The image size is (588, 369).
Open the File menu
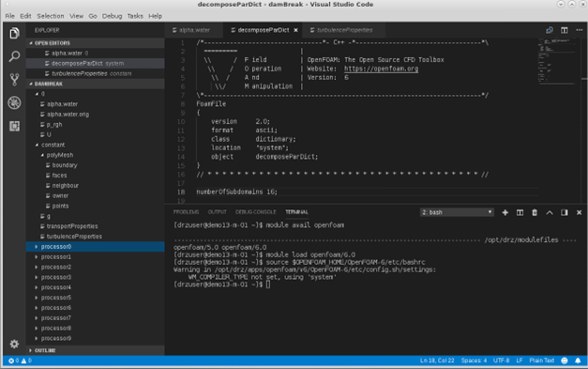point(9,16)
